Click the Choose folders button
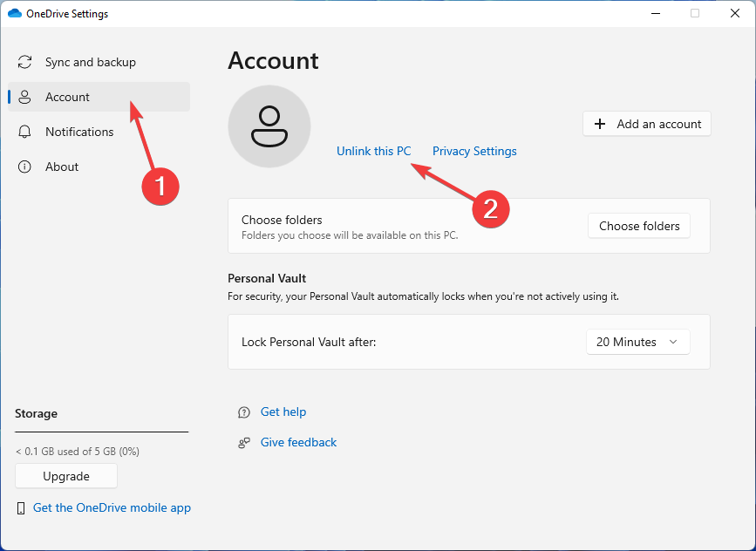 point(639,226)
